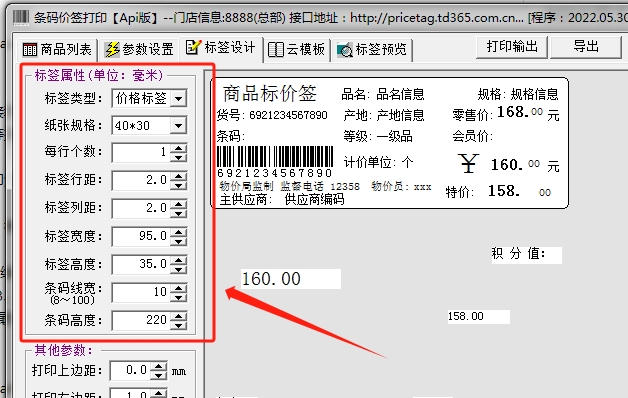This screenshot has width=628, height=398.
Task: Select the 货号: 6921234567890 text element
Action: point(272,115)
